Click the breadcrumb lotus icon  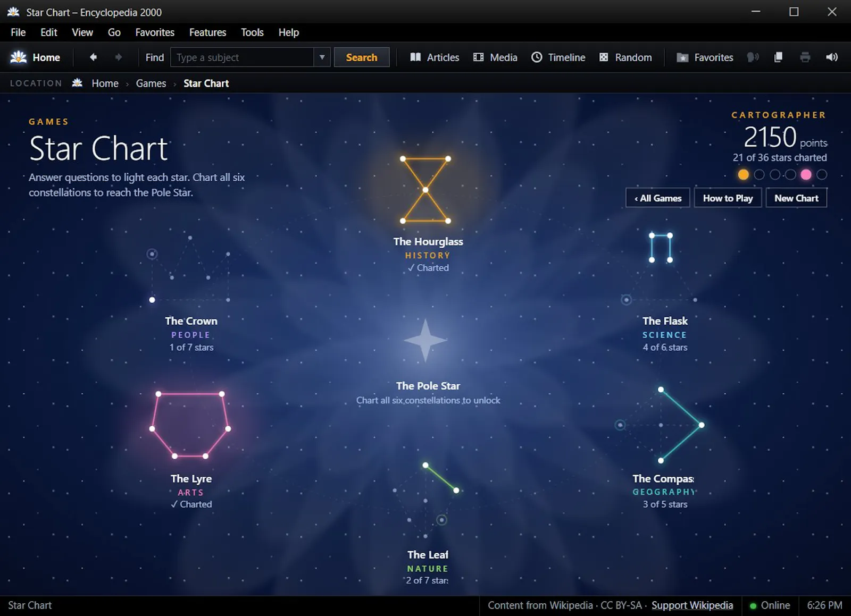tap(77, 83)
